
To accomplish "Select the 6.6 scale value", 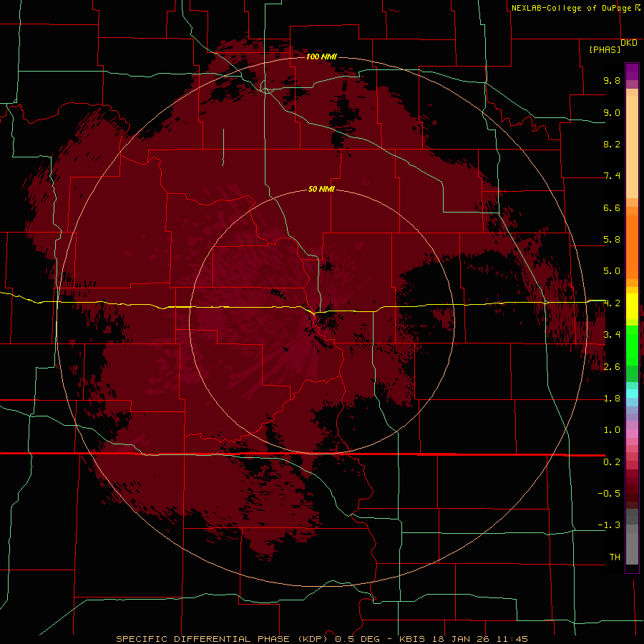I will (612, 208).
